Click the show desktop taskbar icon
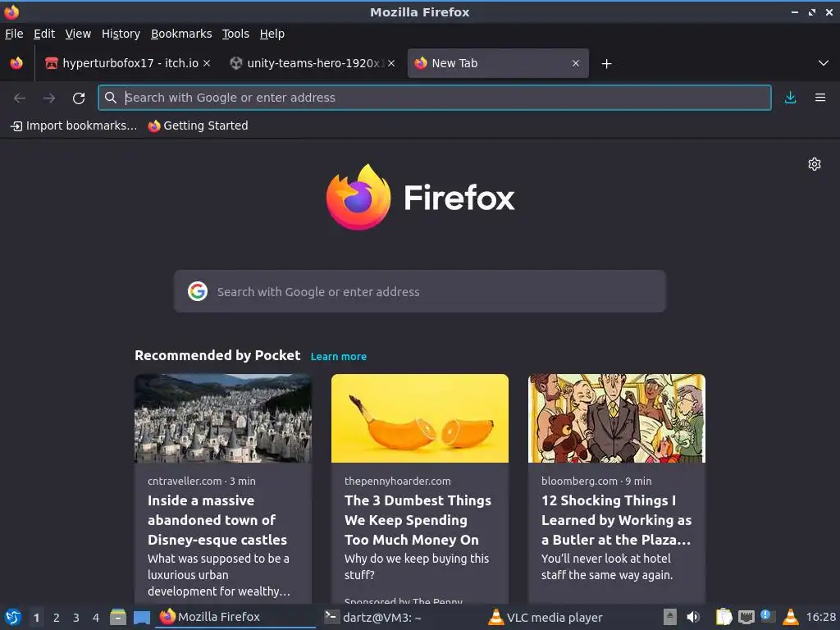840x630 pixels. [x=141, y=618]
